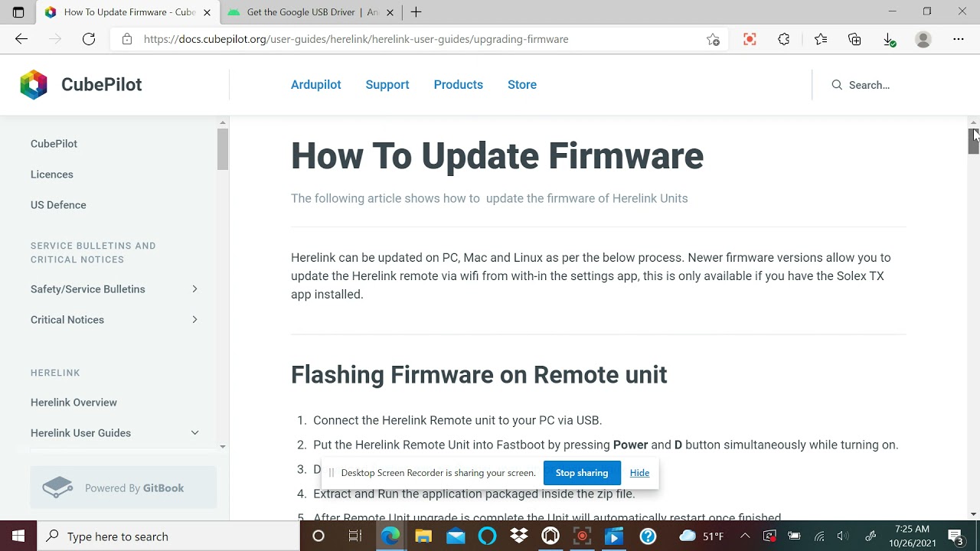The height and width of the screenshot is (551, 980).
Task: Open the weather widget showing 51°F
Action: click(701, 536)
